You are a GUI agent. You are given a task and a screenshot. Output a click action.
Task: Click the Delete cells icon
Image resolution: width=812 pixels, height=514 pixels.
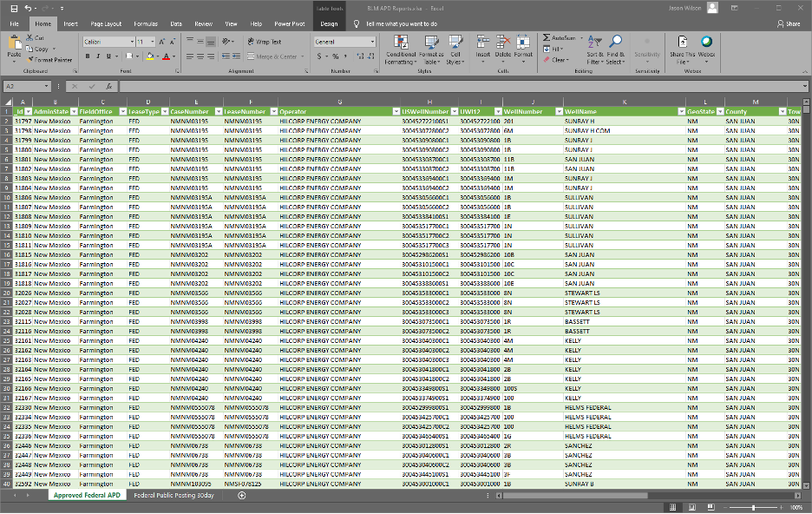tap(503, 42)
